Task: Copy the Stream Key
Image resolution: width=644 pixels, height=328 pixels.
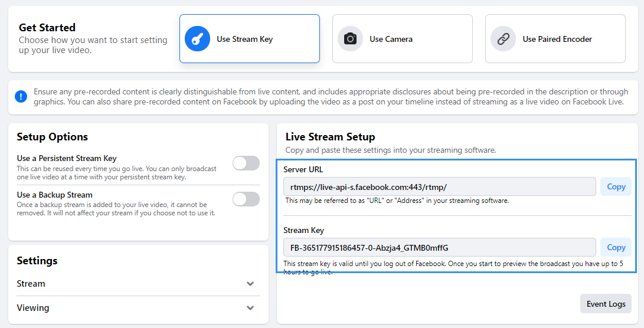Action: [x=616, y=248]
